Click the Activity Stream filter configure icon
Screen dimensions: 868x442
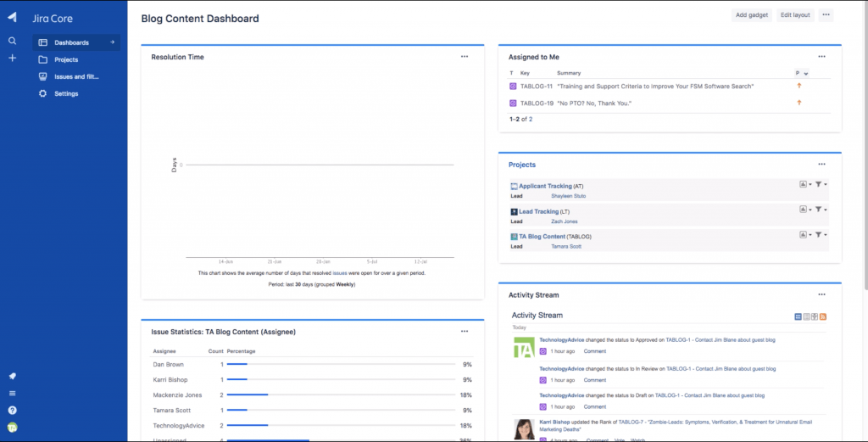(815, 316)
